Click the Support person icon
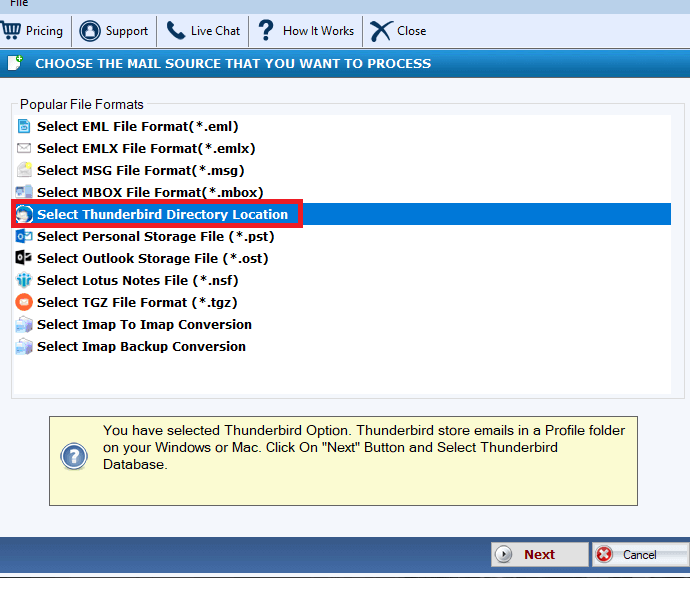Viewport: 690px width, 607px height. (x=90, y=31)
